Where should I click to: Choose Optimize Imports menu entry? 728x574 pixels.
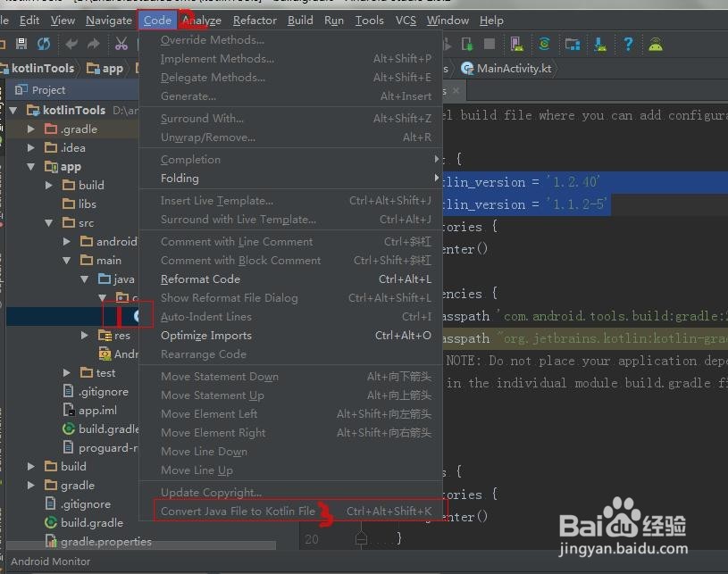click(291, 335)
